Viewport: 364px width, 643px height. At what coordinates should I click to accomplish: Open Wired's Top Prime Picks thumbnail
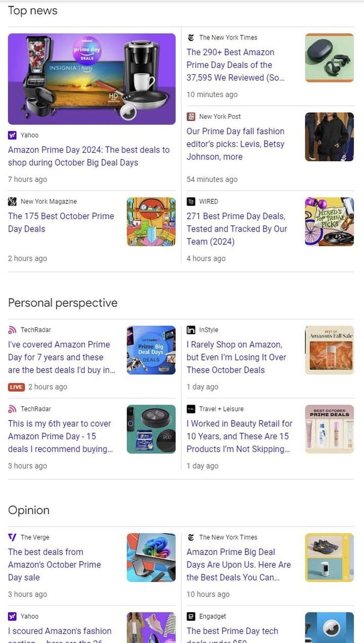point(329,221)
